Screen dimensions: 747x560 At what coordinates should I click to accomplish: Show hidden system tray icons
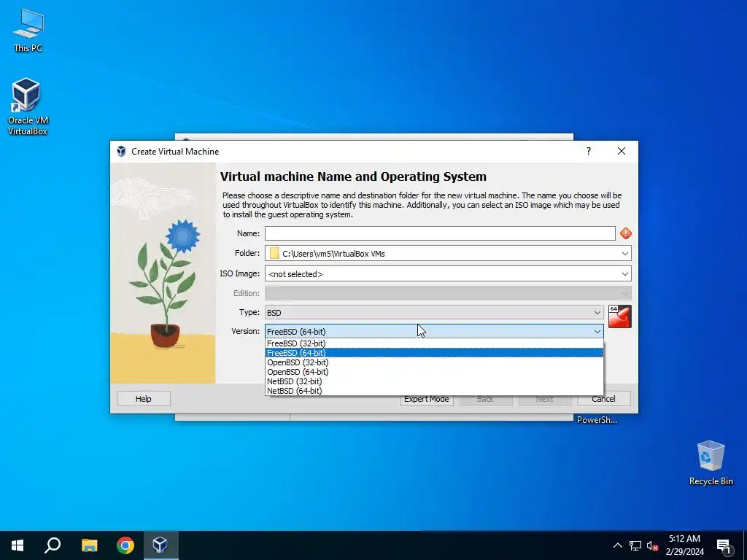click(x=617, y=545)
